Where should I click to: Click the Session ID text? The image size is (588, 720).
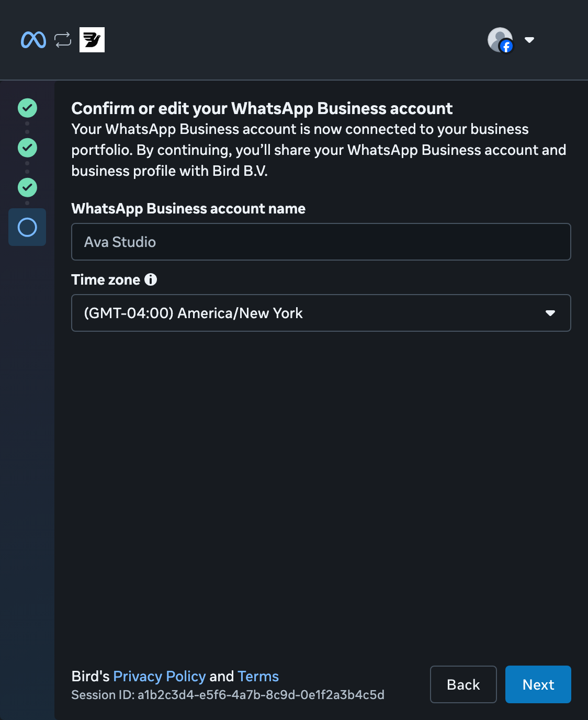228,695
